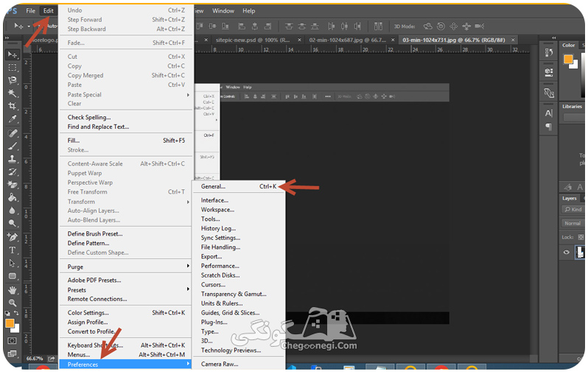The image size is (588, 374).
Task: Select the Brush tool
Action: click(13, 147)
